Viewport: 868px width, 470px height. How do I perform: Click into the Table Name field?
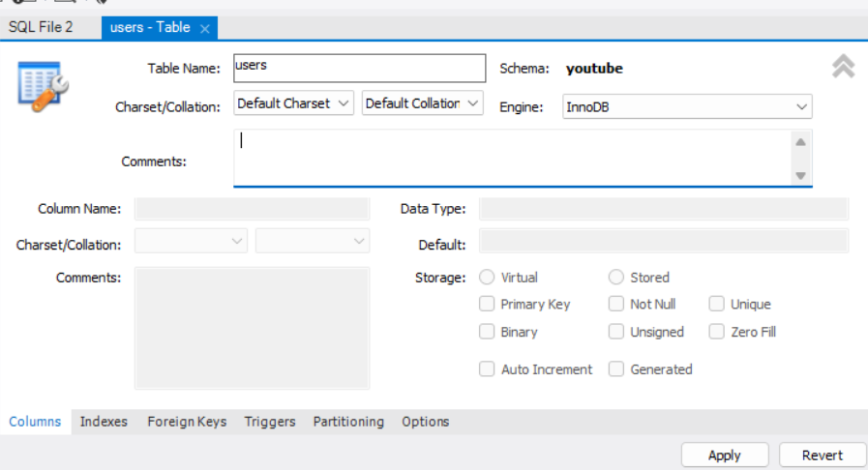click(359, 68)
